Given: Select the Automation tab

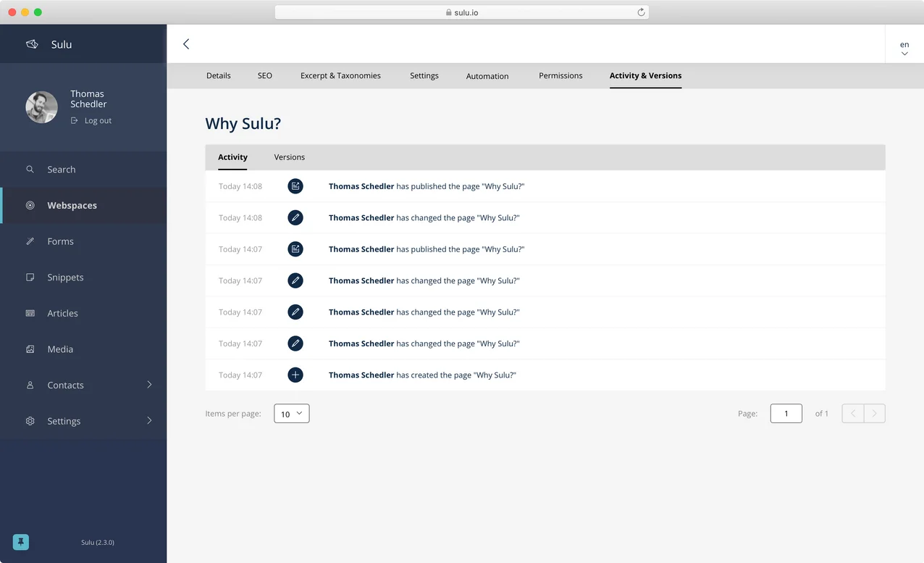Looking at the screenshot, I should (487, 75).
